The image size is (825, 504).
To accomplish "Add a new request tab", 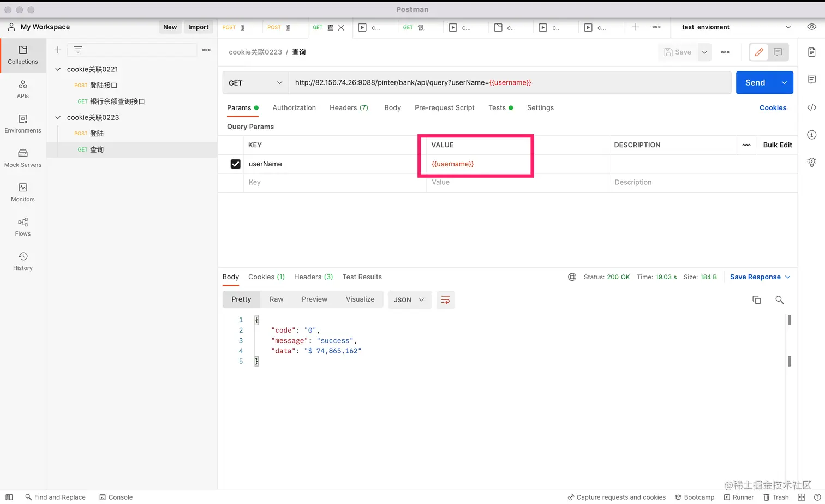I will (636, 27).
